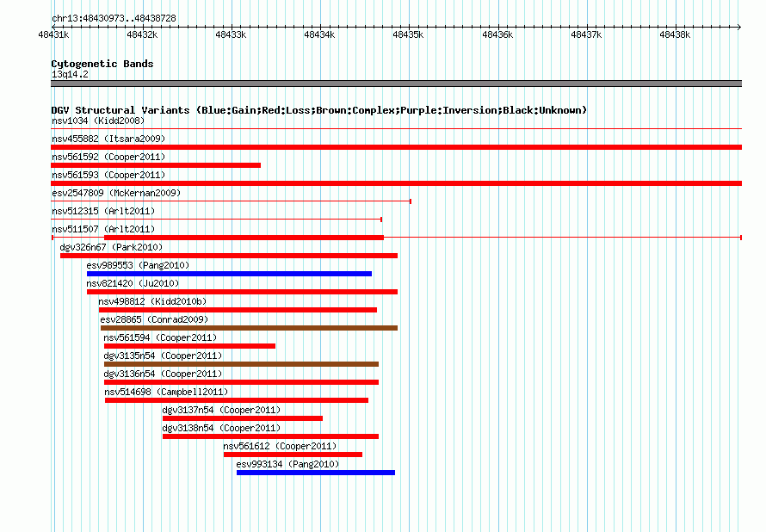Select the nsv455882 (Itsara2009) red loss bar

click(396, 147)
